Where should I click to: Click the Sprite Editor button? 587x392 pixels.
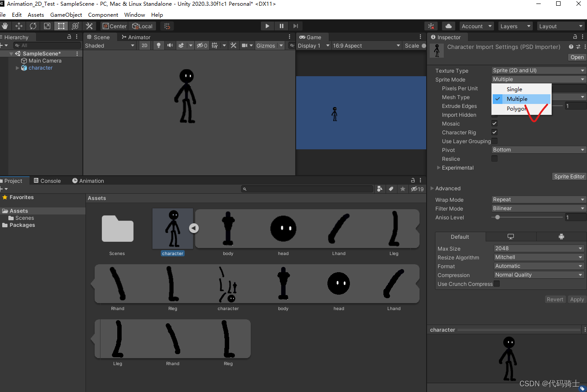(x=568, y=176)
